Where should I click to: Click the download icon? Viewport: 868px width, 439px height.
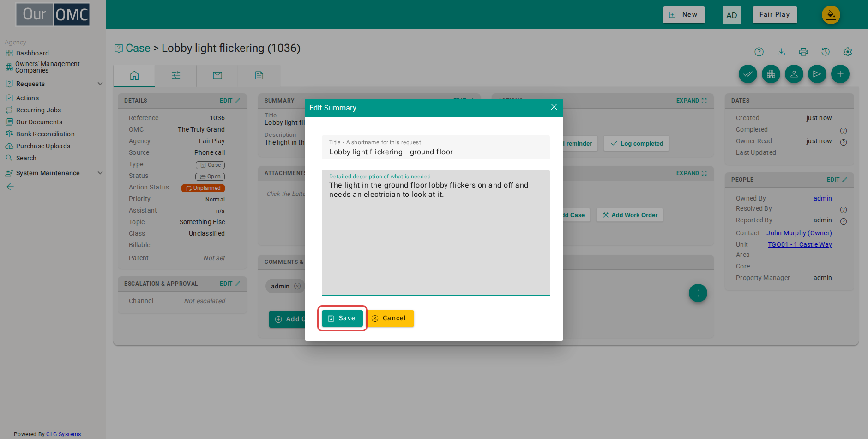pyautogui.click(x=781, y=52)
